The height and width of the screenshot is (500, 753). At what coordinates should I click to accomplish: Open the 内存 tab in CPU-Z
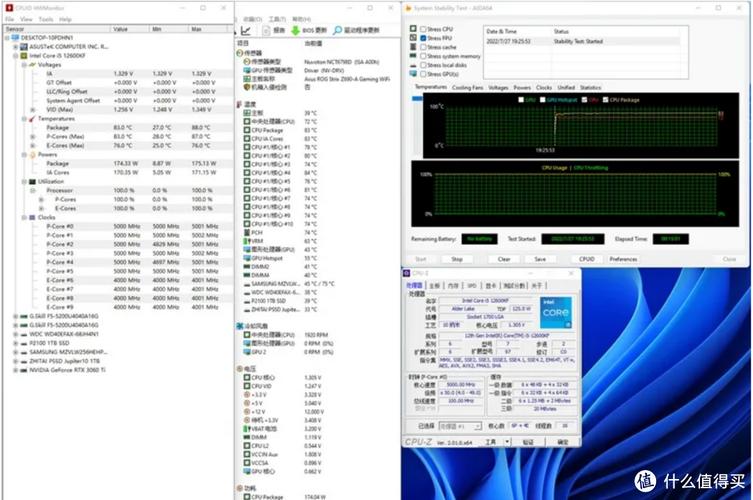(453, 286)
